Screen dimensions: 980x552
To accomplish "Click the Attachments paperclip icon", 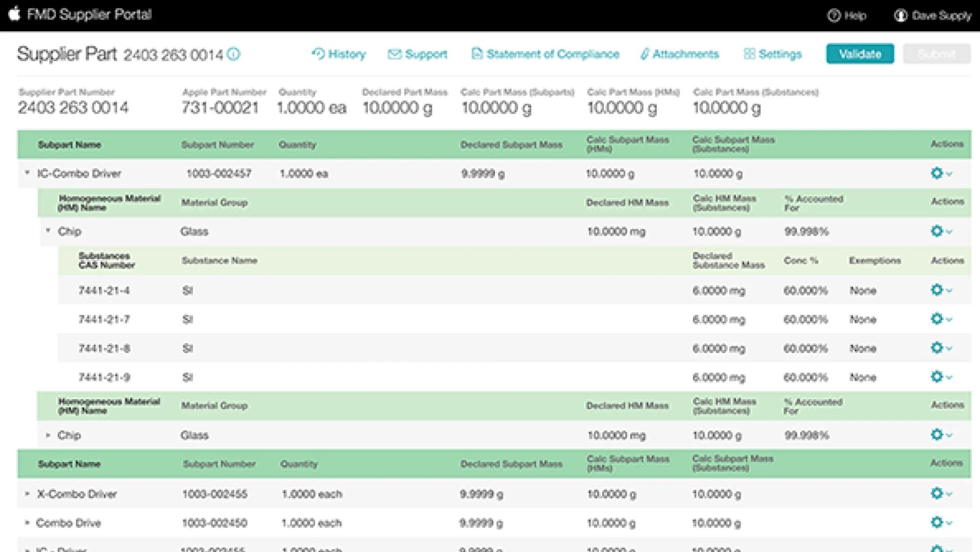I will (645, 54).
